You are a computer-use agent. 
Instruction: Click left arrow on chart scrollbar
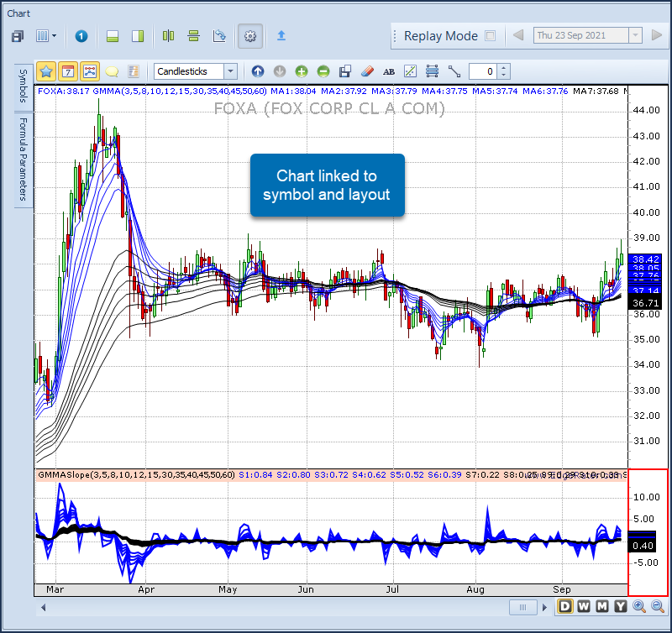[x=43, y=607]
